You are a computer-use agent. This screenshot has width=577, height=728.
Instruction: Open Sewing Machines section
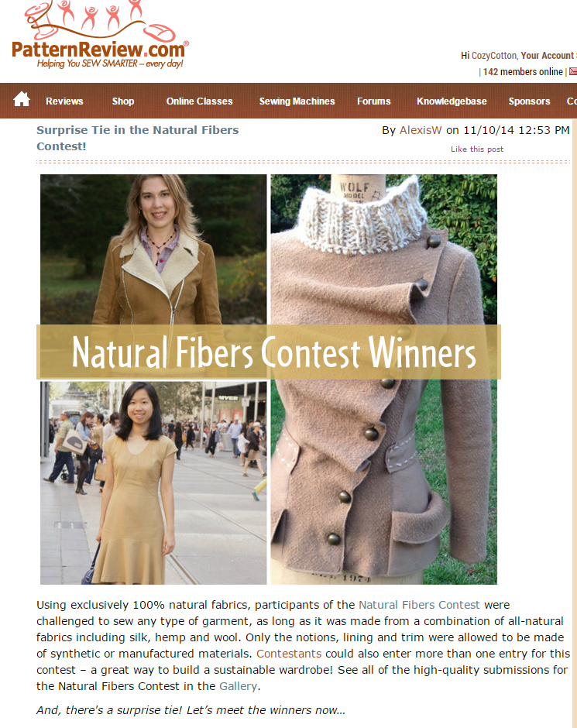pyautogui.click(x=297, y=101)
